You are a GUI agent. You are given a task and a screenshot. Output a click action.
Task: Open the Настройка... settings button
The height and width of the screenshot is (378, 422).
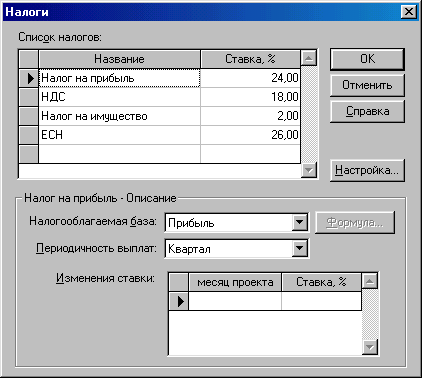367,170
